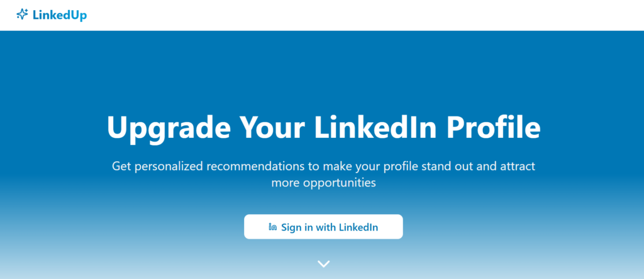Click the word "LinkedIn" in the main headline
The width and height of the screenshot is (644, 279).
369,128
